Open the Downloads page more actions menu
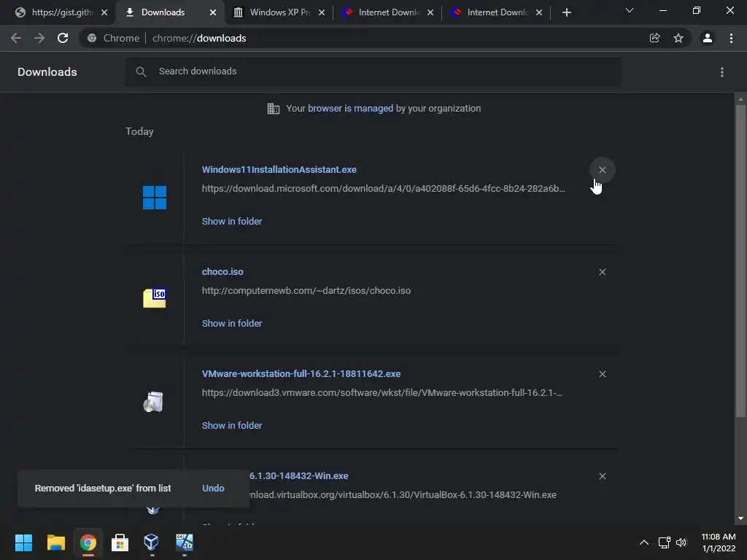Image resolution: width=747 pixels, height=560 pixels. [722, 72]
